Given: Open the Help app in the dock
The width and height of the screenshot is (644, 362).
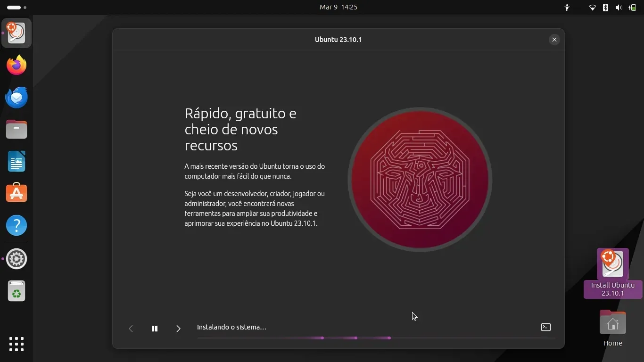Looking at the screenshot, I should pyautogui.click(x=17, y=226).
